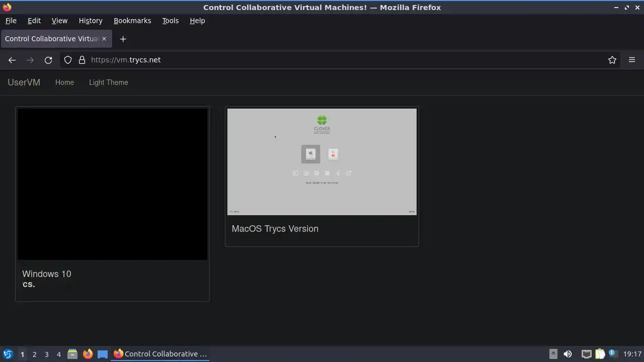Maximize the Firefox window
644x362 pixels.
click(x=627, y=8)
